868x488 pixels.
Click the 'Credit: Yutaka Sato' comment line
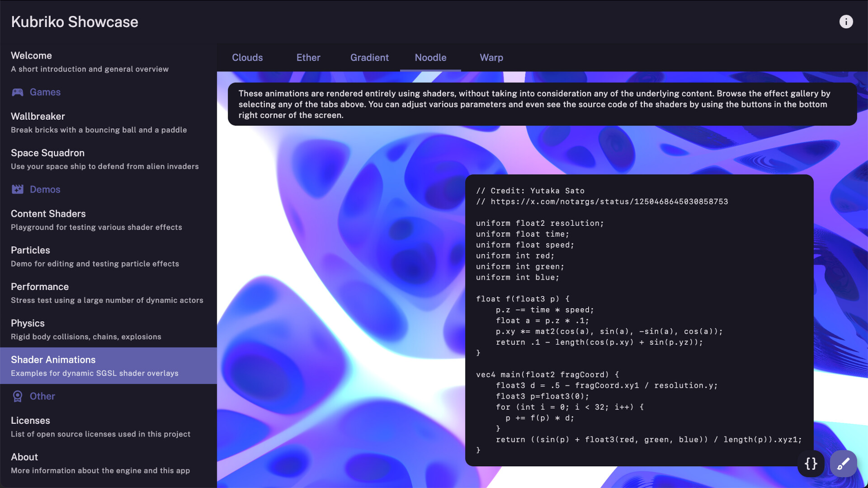coord(530,191)
